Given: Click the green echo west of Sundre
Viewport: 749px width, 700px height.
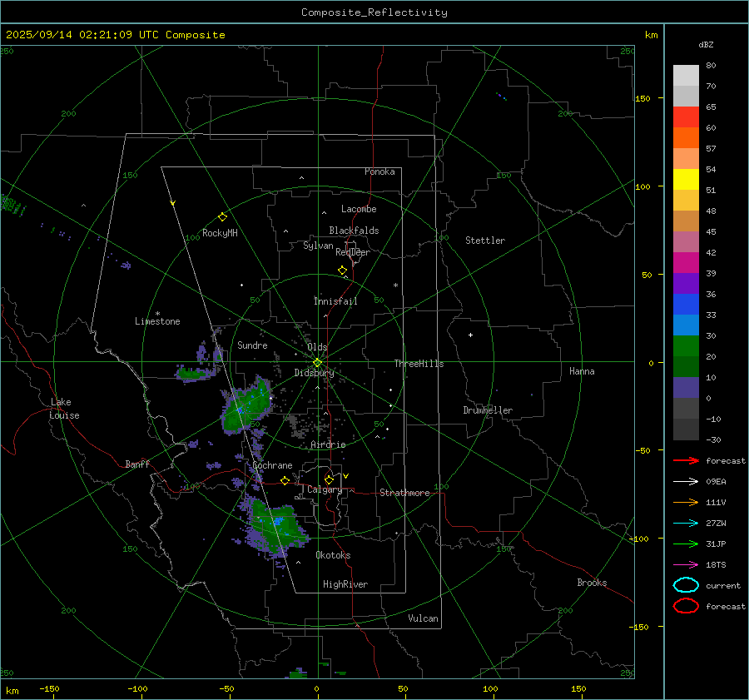Looking at the screenshot, I should click(196, 373).
